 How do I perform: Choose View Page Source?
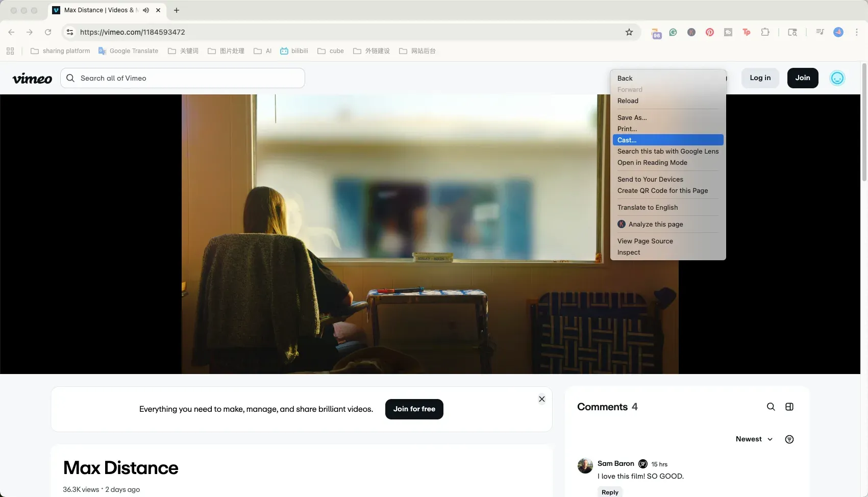[x=668, y=241]
